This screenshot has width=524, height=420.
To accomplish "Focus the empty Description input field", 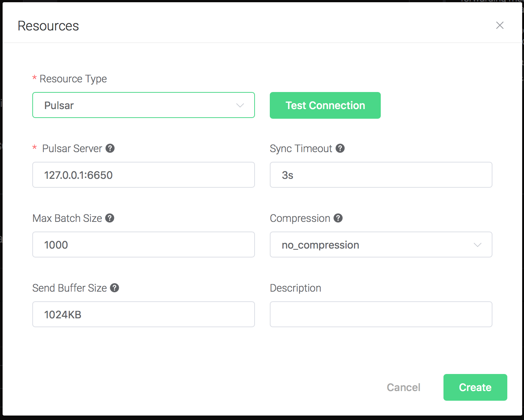I will click(381, 314).
